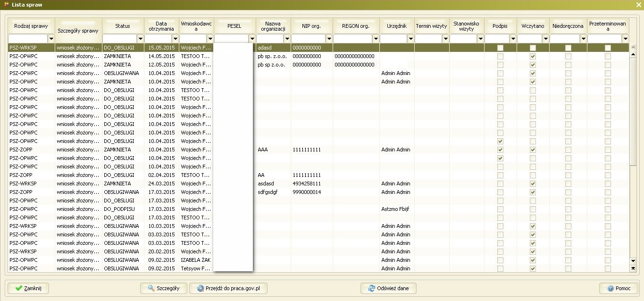
Task: Toggle Podpis checkbox in the adasd row
Action: pyautogui.click(x=500, y=48)
